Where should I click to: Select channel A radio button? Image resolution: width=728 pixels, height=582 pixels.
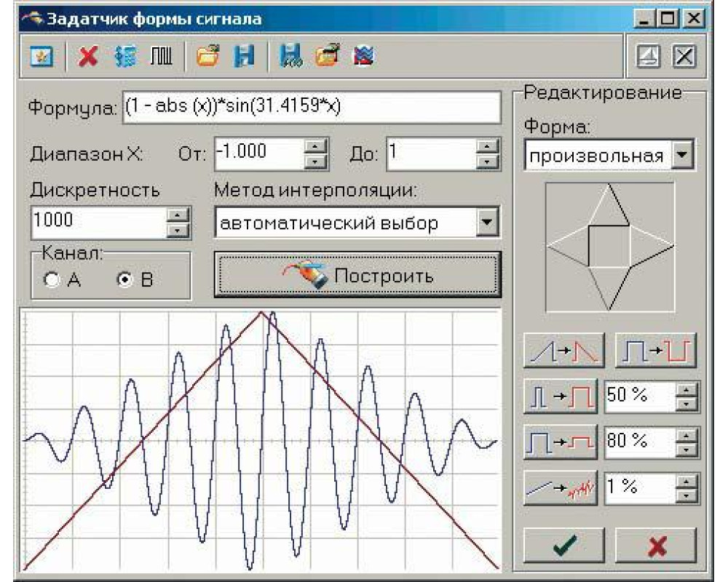point(51,279)
